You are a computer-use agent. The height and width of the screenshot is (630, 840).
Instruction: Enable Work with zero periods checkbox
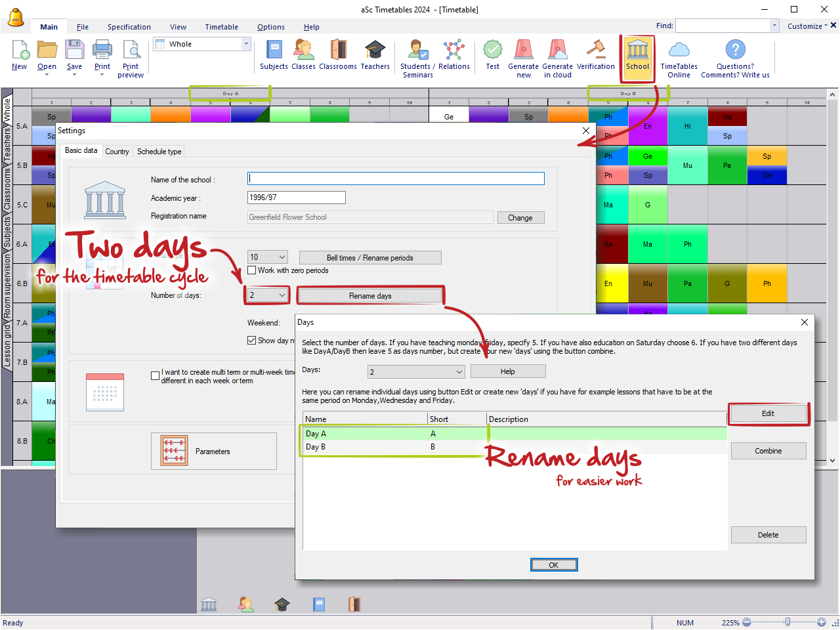252,270
